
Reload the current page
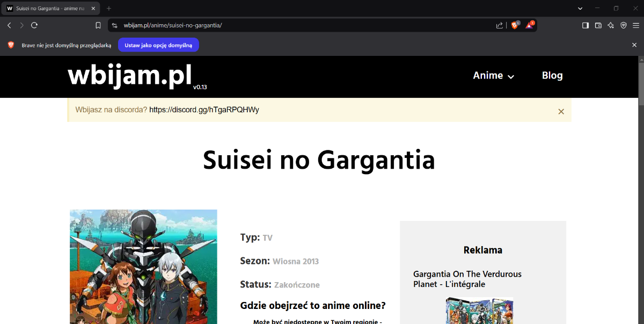34,25
